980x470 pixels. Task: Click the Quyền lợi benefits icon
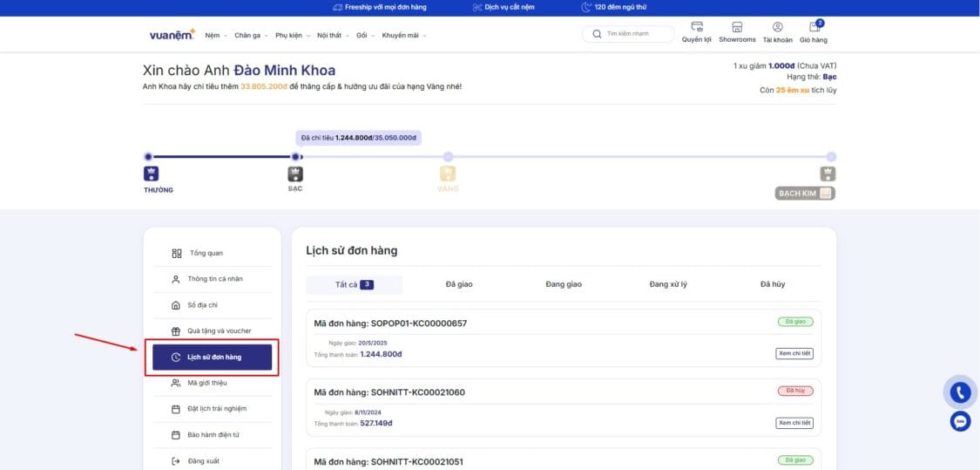click(696, 28)
